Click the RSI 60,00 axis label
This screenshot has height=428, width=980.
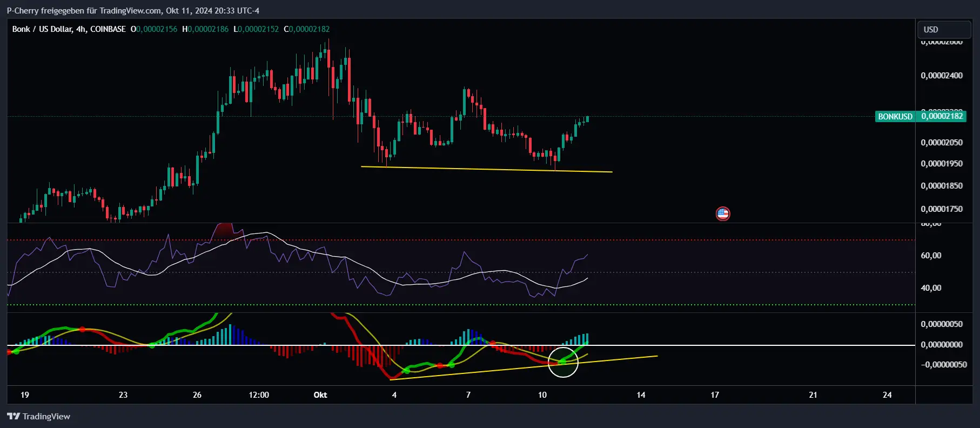[931, 256]
